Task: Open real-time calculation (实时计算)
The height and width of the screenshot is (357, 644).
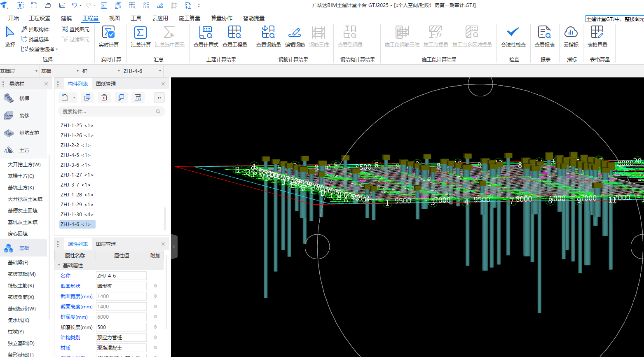Action: (x=109, y=37)
